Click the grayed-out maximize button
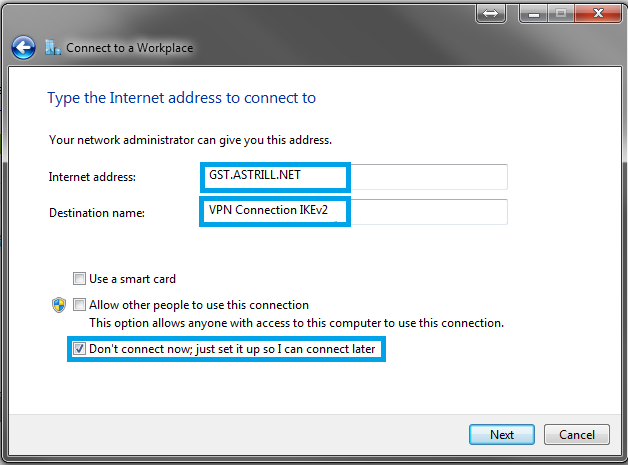This screenshot has width=628, height=465. pos(561,13)
